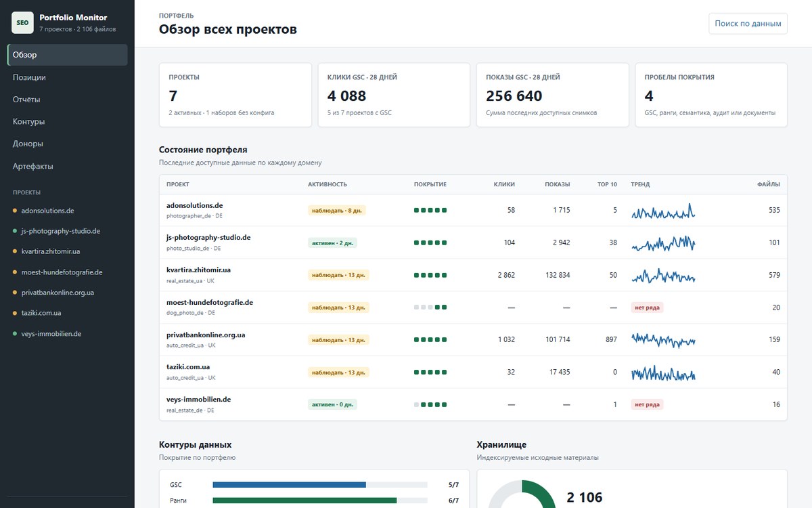Open moest-hundefotografie.de in the portfolio table
The image size is (812, 508).
point(210,302)
